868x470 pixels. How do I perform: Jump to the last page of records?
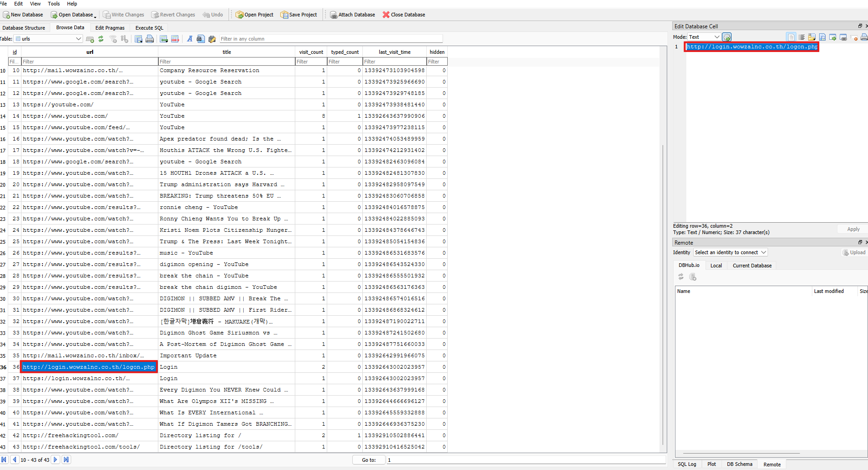pyautogui.click(x=66, y=460)
